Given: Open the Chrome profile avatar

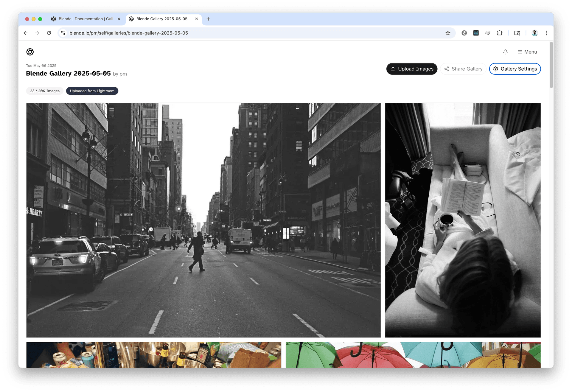Looking at the screenshot, I should click(x=534, y=33).
